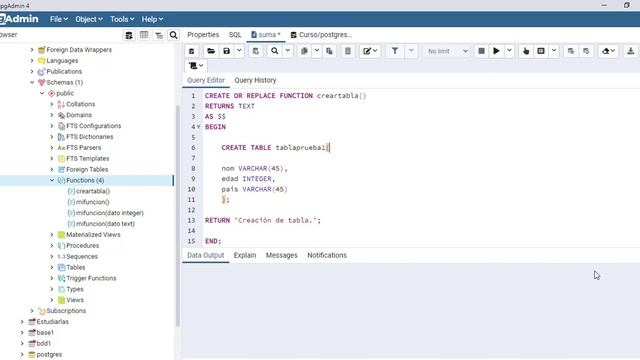Image resolution: width=640 pixels, height=360 pixels.
Task: Click the Rollback transaction icon
Action: pos(586,51)
